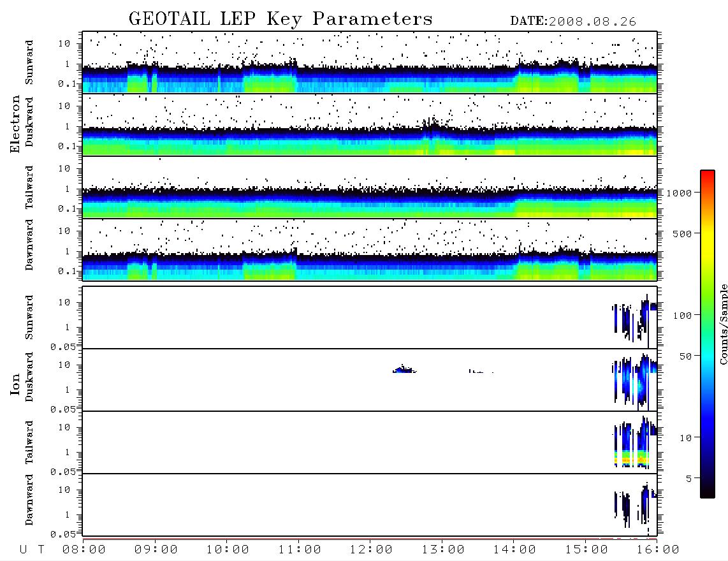Click the '15:00' UT tick label
The image size is (728, 561).
(586, 550)
